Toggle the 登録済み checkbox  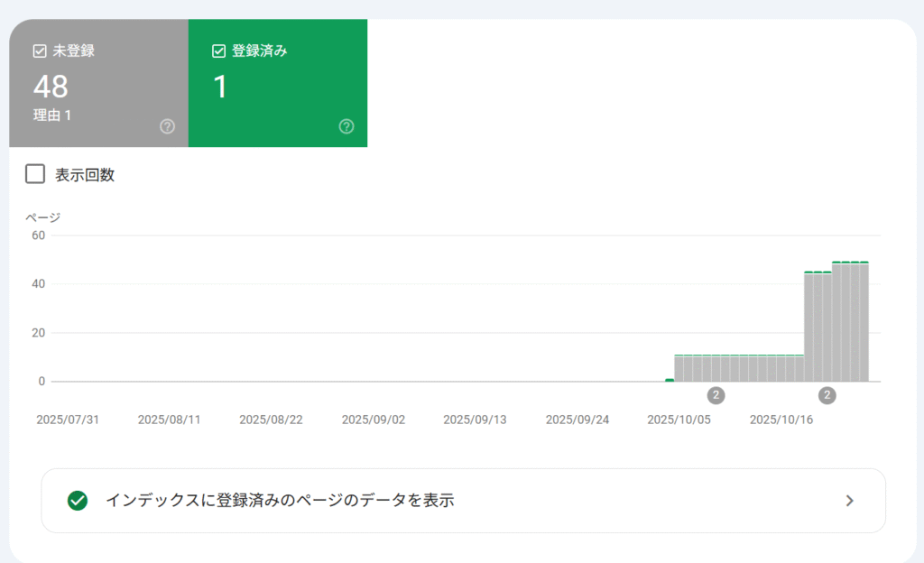click(218, 51)
